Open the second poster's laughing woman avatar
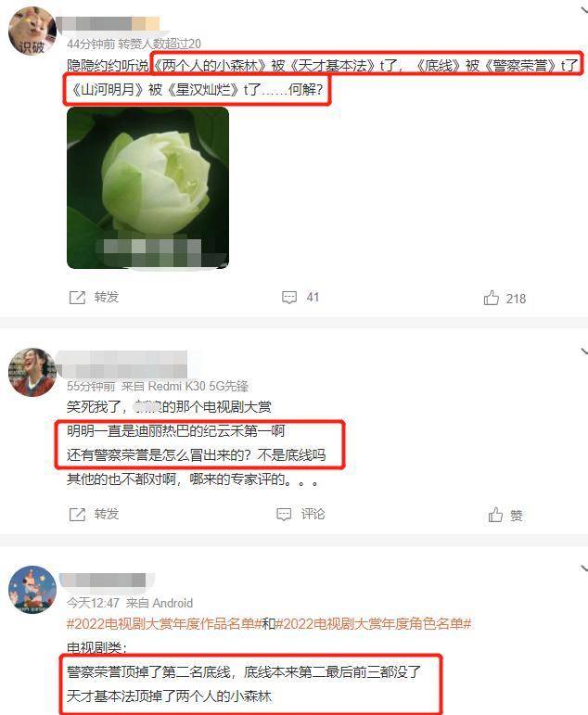 [32, 372]
